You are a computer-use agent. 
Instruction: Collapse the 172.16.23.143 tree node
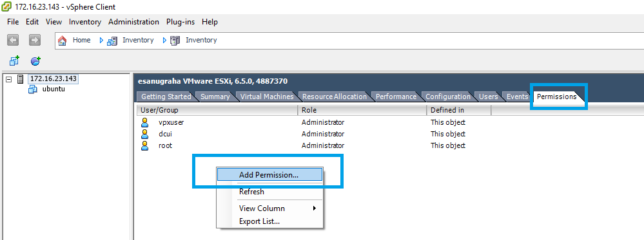coord(9,79)
